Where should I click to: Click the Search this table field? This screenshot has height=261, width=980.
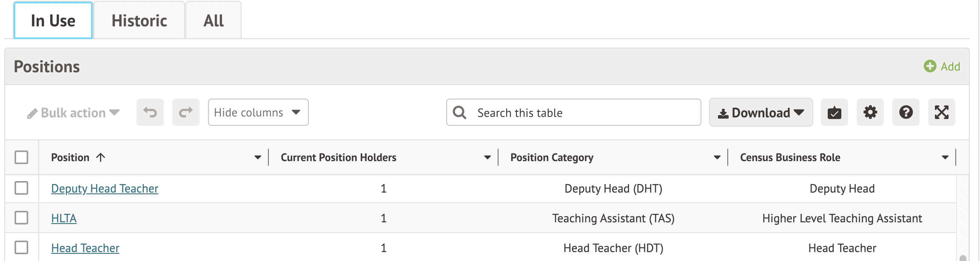pos(583,113)
